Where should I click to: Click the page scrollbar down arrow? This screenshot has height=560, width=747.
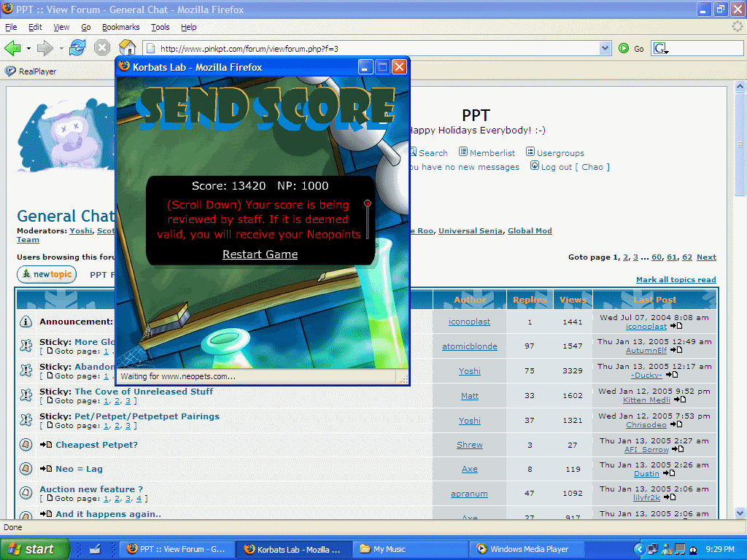740,513
